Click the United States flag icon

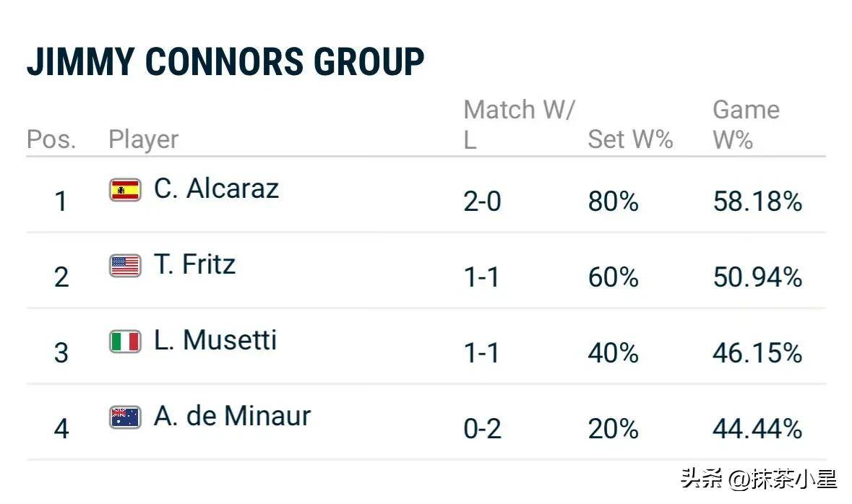click(x=125, y=266)
